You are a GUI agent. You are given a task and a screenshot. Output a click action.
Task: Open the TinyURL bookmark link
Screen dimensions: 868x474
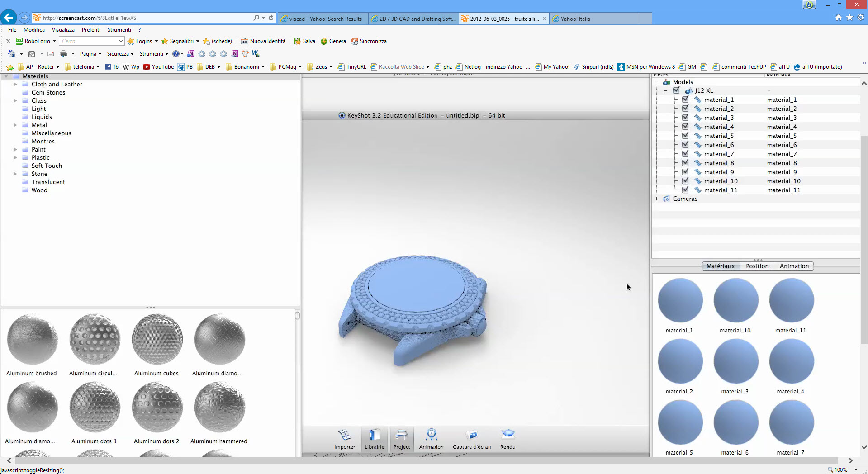click(x=352, y=67)
